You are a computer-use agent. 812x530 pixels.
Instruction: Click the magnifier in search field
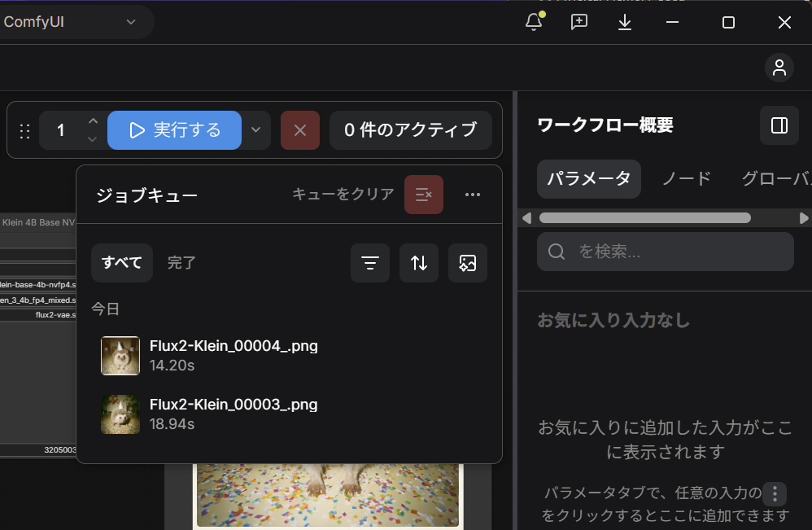coord(557,252)
